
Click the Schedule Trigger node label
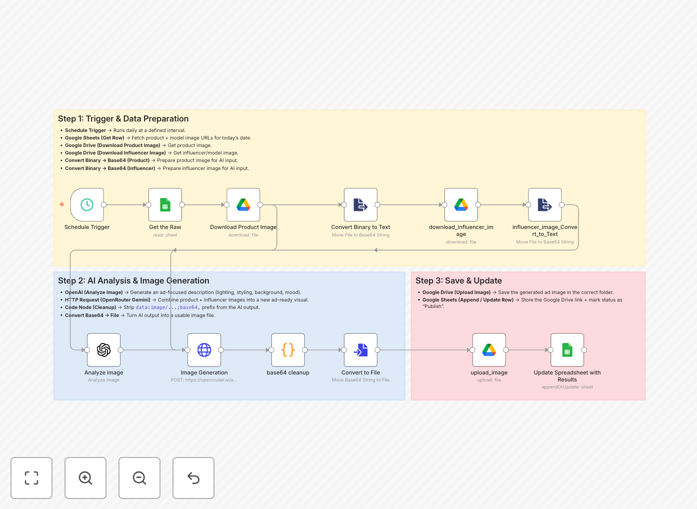(87, 227)
